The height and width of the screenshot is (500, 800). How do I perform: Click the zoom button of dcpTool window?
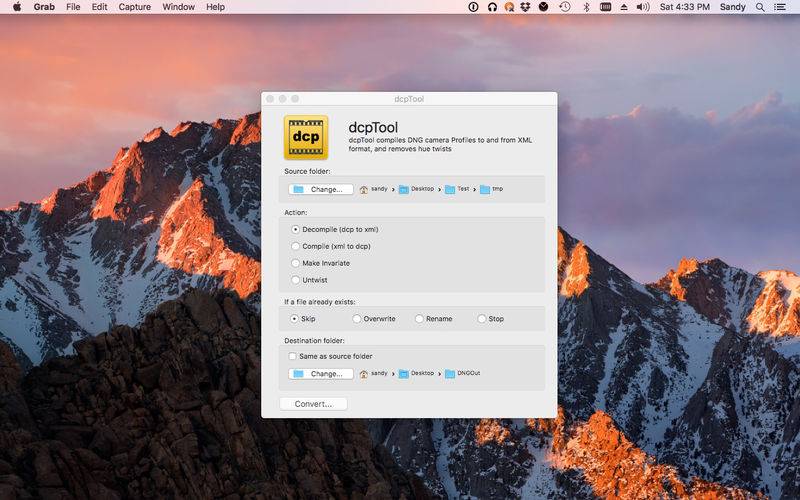(295, 99)
